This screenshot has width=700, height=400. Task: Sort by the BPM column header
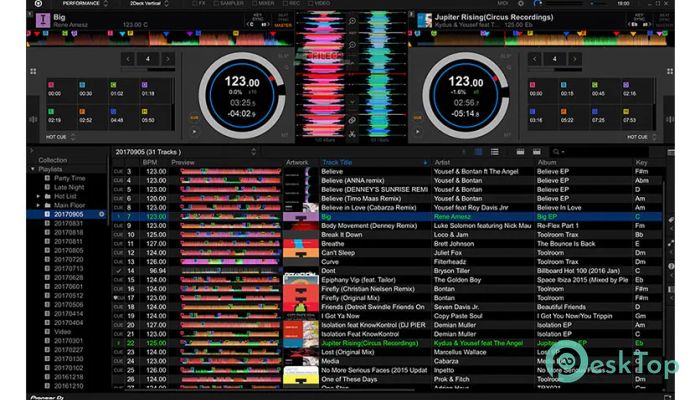(150, 162)
